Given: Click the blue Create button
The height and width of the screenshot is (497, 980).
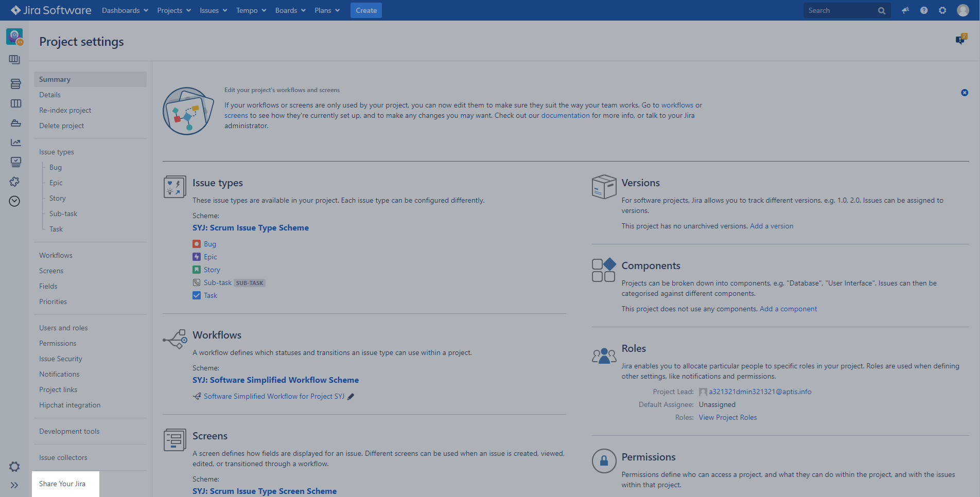Looking at the screenshot, I should pyautogui.click(x=366, y=10).
